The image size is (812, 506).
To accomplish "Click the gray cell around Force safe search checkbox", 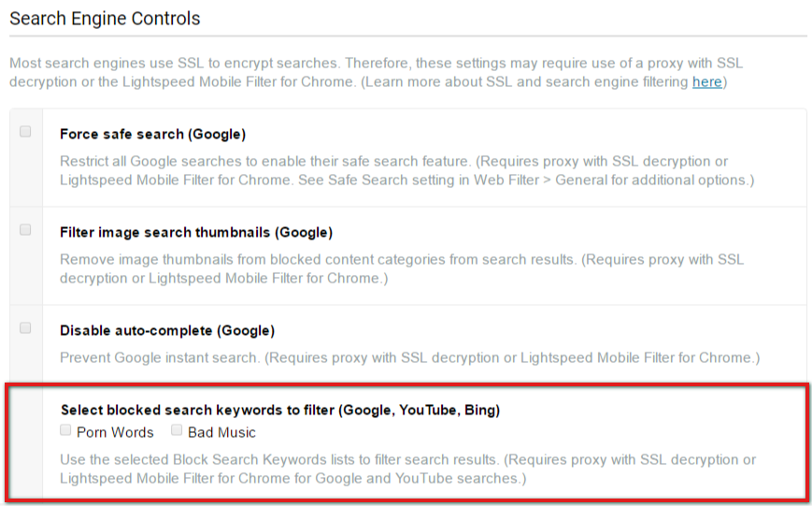I will pos(26,158).
